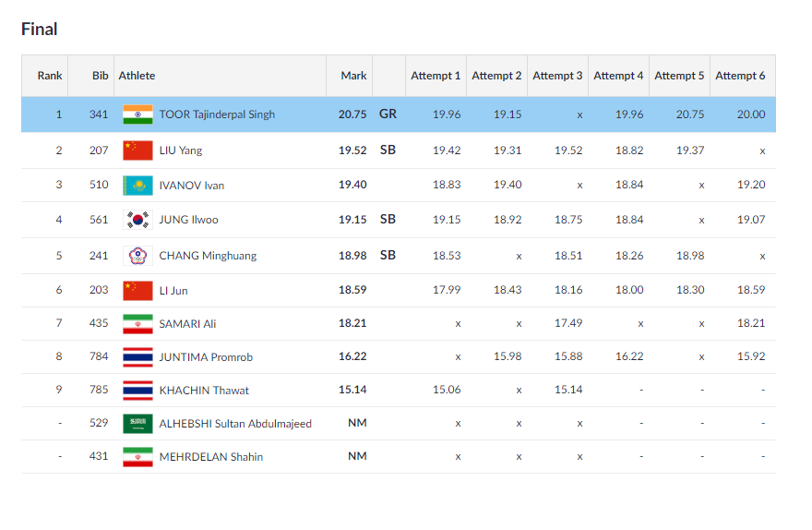Click the GR record label in first row
This screenshot has width=812, height=530.
[388, 114]
